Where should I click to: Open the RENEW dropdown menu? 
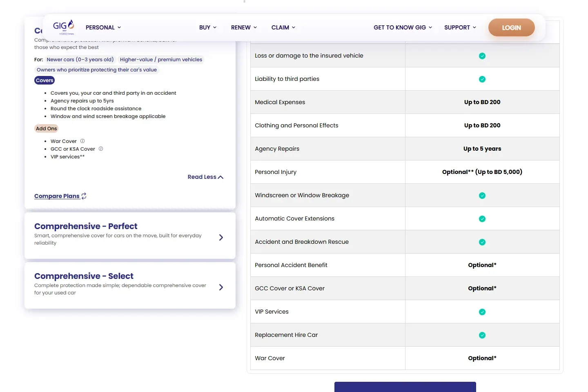click(x=244, y=27)
